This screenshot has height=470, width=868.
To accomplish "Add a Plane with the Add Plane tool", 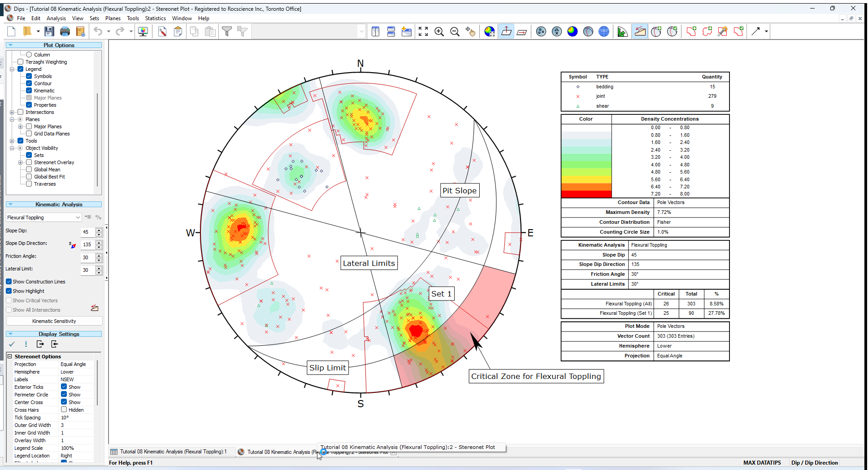I will coord(656,31).
